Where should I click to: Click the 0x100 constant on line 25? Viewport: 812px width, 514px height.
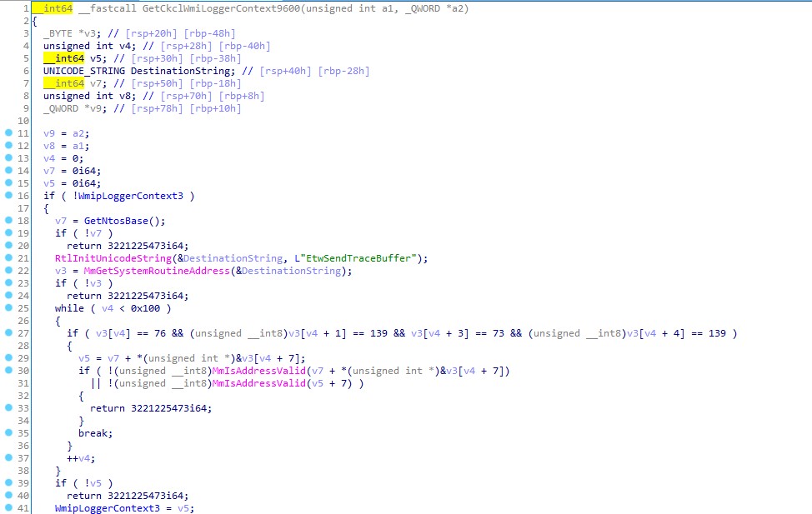[145, 308]
